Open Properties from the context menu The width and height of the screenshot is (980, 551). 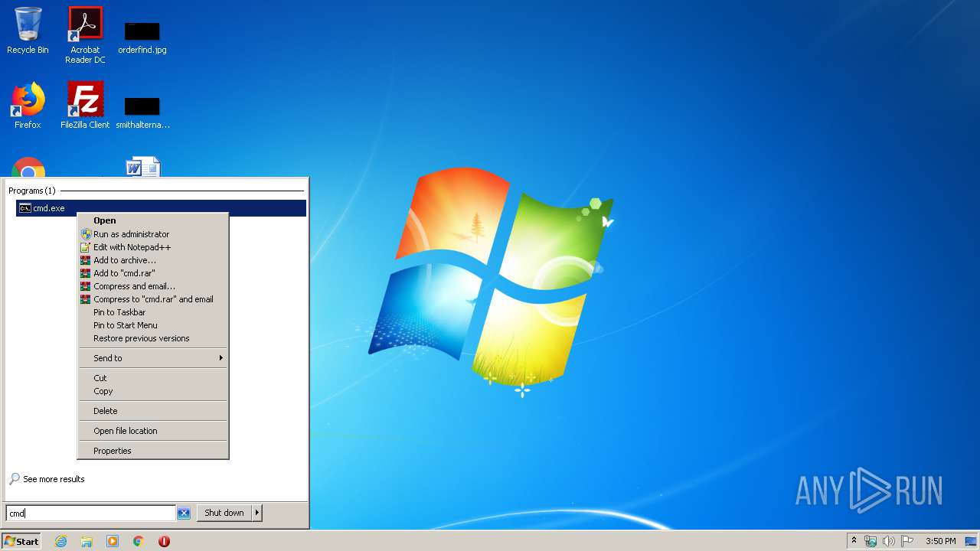pos(153,451)
